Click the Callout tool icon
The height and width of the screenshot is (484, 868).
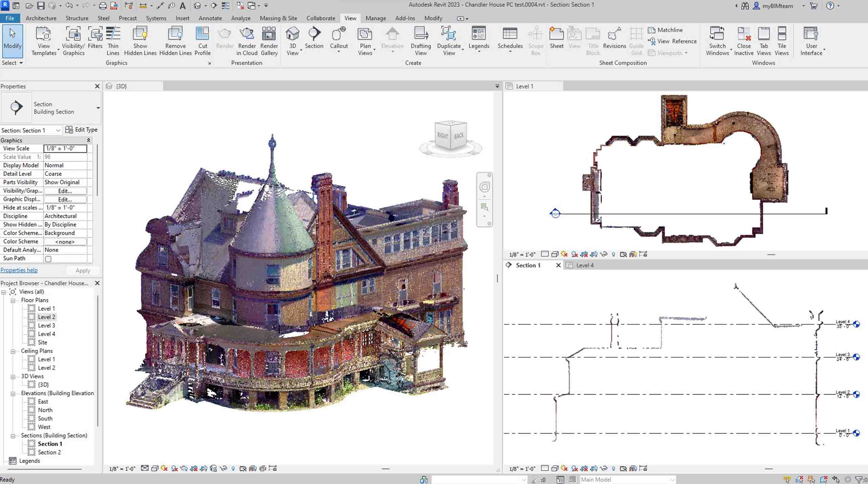pos(339,34)
